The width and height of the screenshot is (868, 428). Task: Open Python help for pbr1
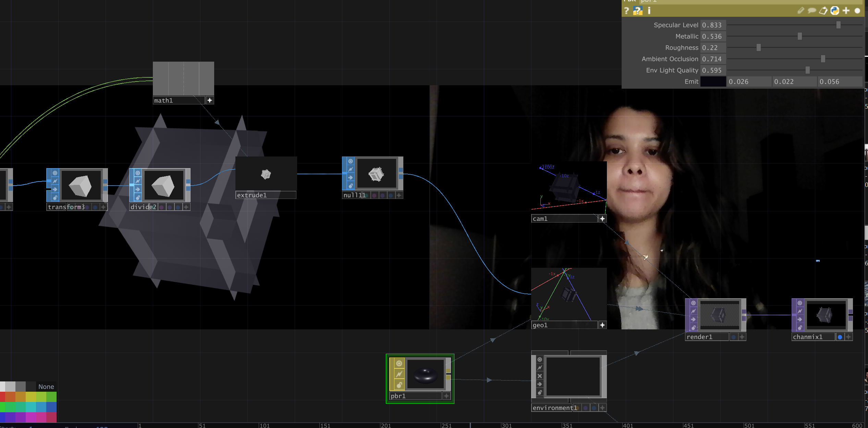click(x=638, y=11)
